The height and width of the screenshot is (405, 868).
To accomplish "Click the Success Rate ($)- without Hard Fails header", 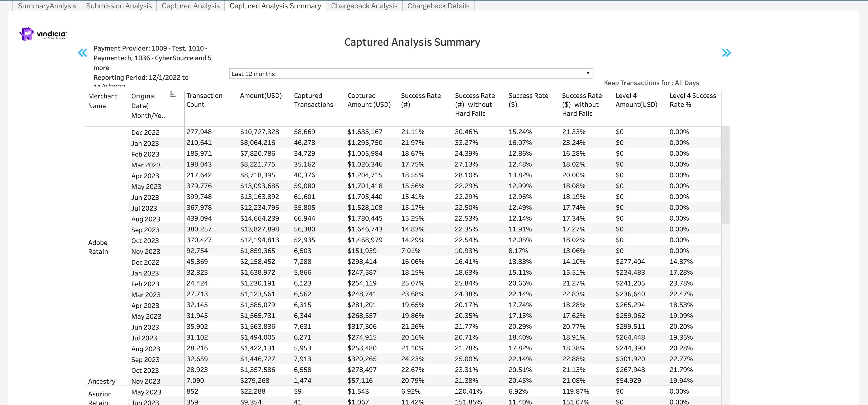I will tap(582, 105).
